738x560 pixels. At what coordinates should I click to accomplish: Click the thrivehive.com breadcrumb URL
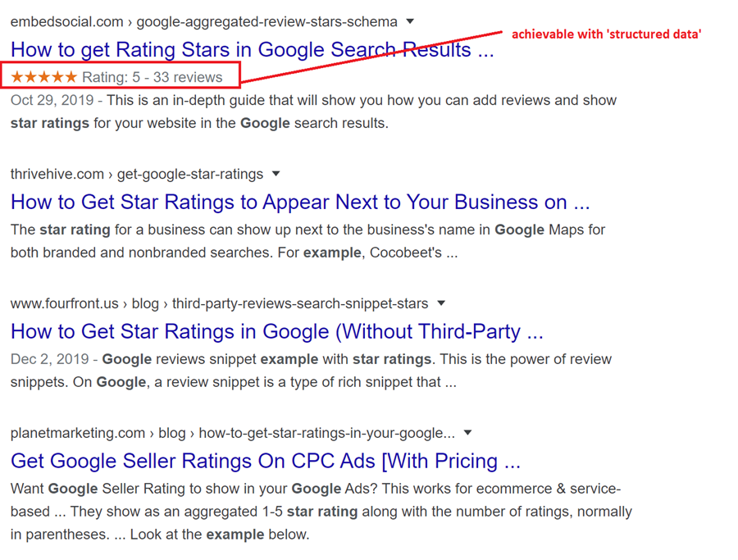(x=136, y=175)
